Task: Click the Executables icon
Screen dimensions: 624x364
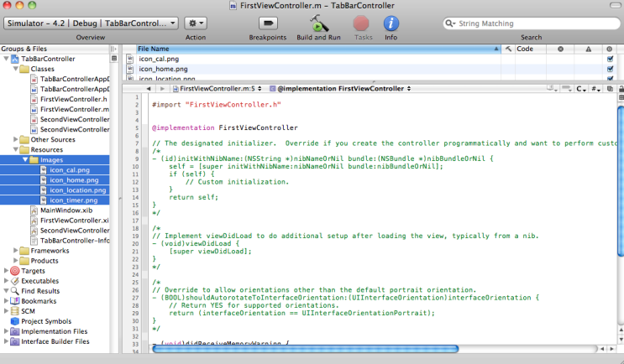Action: pos(15,281)
